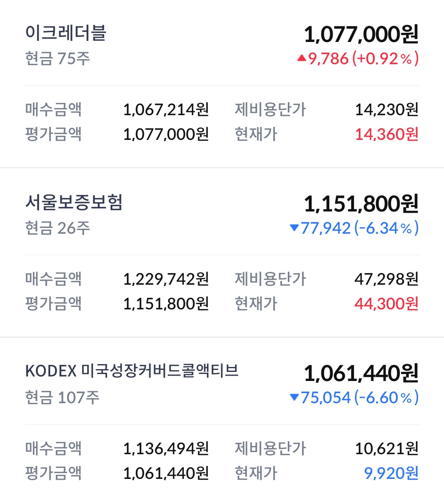The height and width of the screenshot is (504, 444).
Task: Tap the -6.34% loss rate for 서울보증보험
Action: (x=386, y=228)
